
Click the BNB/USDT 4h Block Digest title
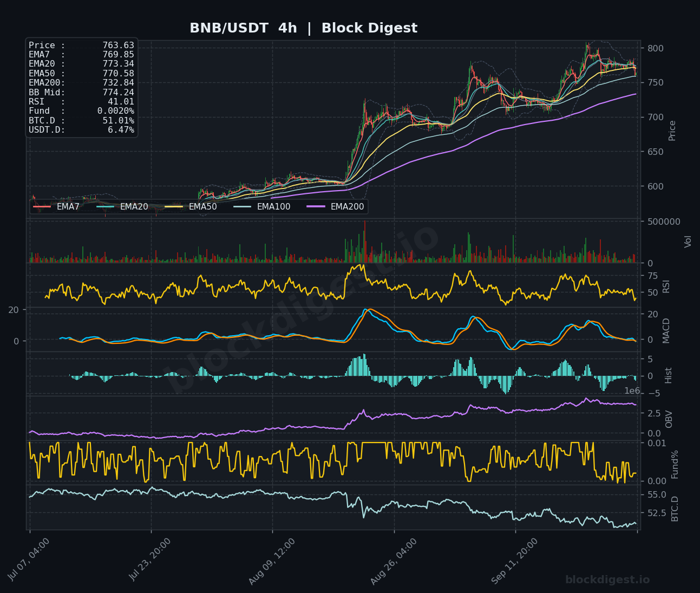(303, 28)
